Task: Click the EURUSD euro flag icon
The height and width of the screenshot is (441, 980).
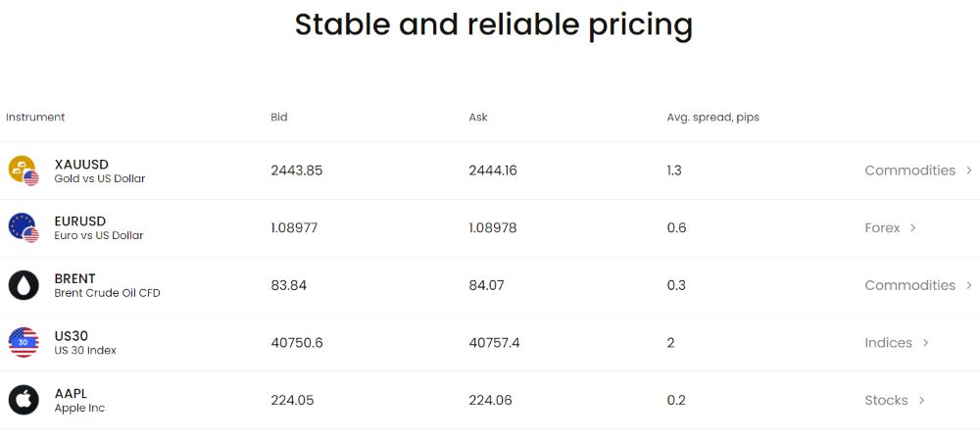Action: tap(22, 226)
